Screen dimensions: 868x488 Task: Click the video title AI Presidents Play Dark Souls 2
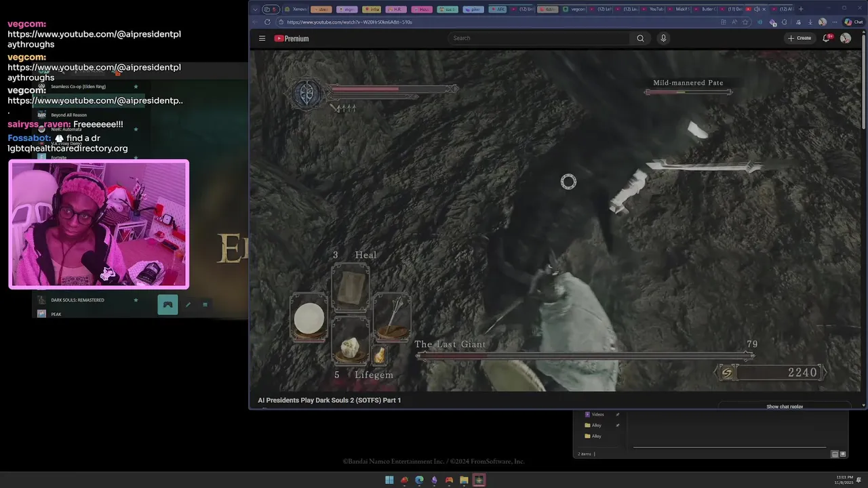(329, 400)
